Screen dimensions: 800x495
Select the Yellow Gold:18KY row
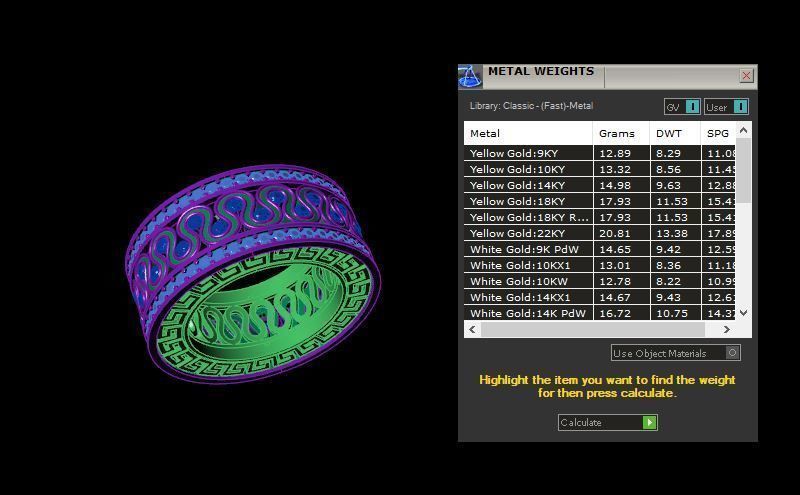coord(600,201)
